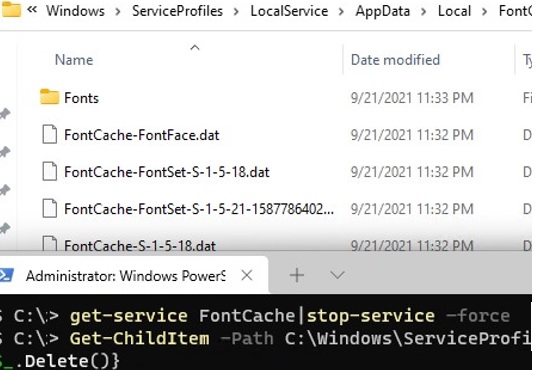
Task: Open a new terminal tab with plus
Action: [297, 275]
